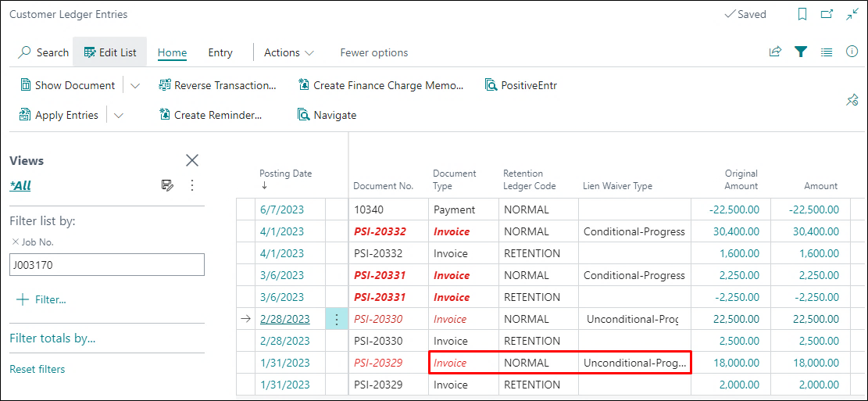Expand the Actions menu dropdown
Viewport: 868px width, 401px height.
click(x=288, y=52)
